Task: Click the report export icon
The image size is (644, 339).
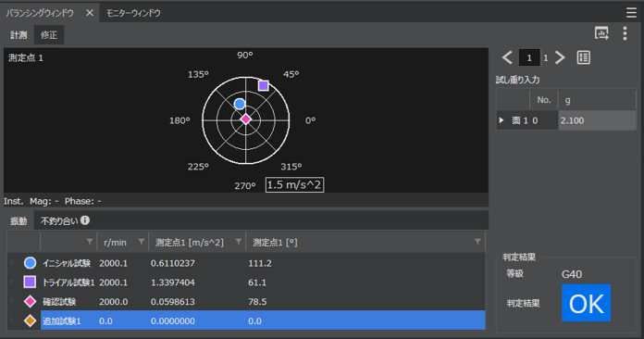Action: 601,33
